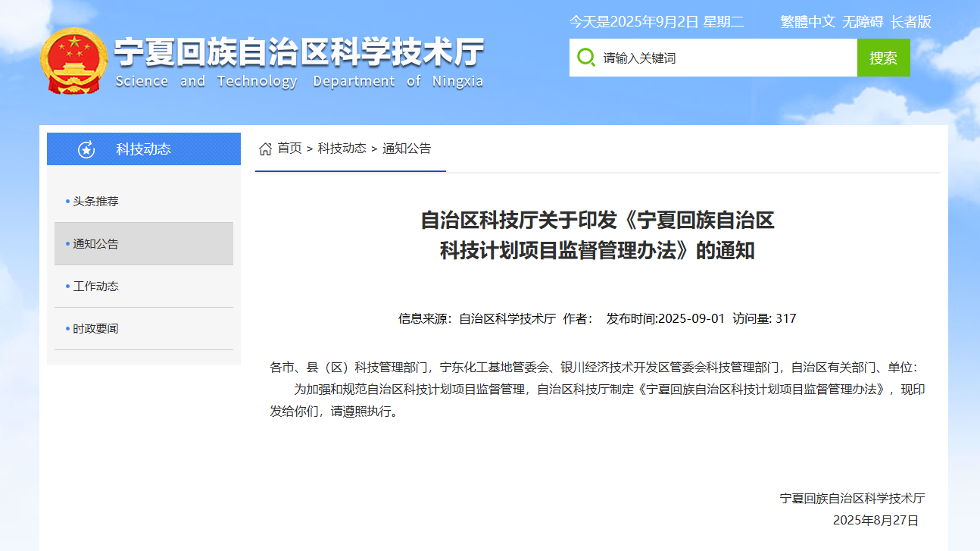Click the green magnifier search icon
This screenshot has width=980, height=551.
click(x=585, y=58)
